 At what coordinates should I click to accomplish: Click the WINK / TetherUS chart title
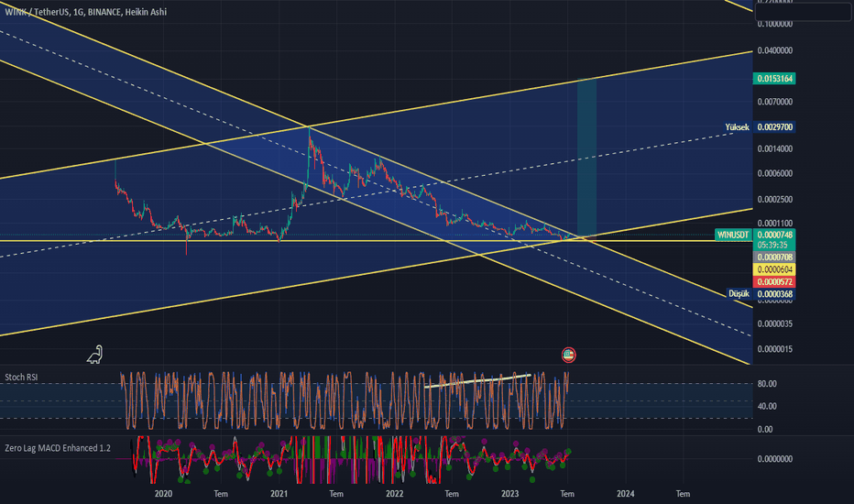(x=85, y=12)
